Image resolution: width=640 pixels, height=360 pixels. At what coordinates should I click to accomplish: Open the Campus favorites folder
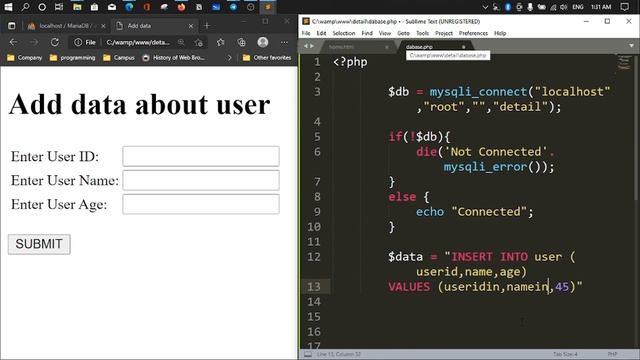coord(119,58)
